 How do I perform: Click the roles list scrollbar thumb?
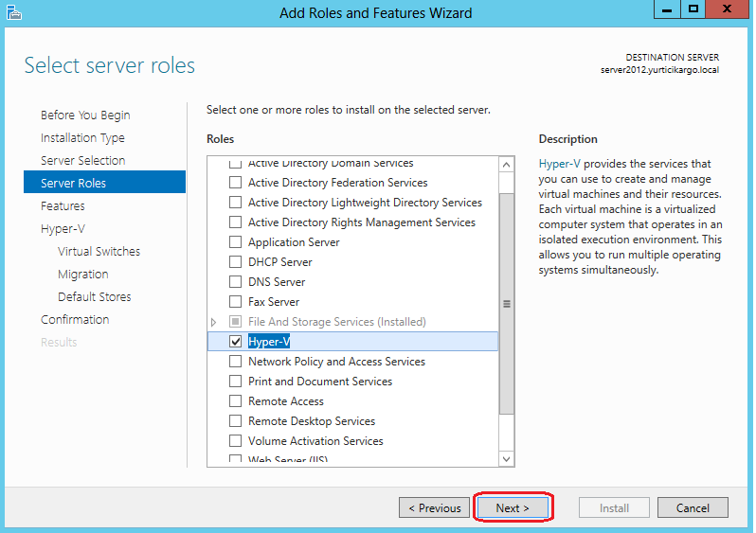click(x=507, y=303)
